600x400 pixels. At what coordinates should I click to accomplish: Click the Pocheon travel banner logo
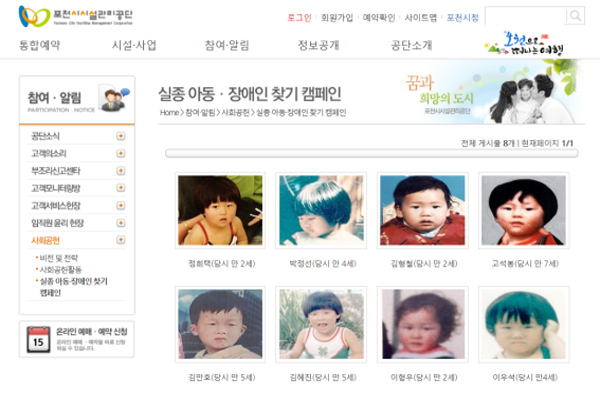click(525, 44)
